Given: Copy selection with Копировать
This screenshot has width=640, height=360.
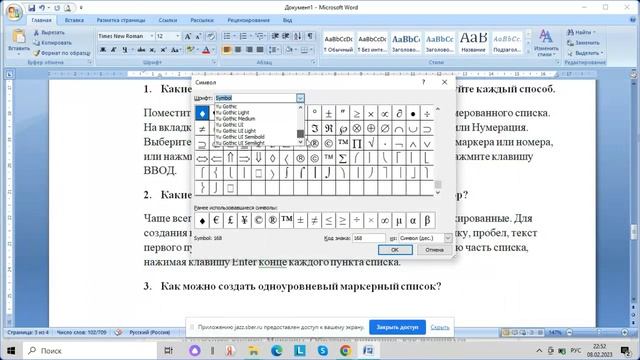Looking at the screenshot, I should click(52, 42).
